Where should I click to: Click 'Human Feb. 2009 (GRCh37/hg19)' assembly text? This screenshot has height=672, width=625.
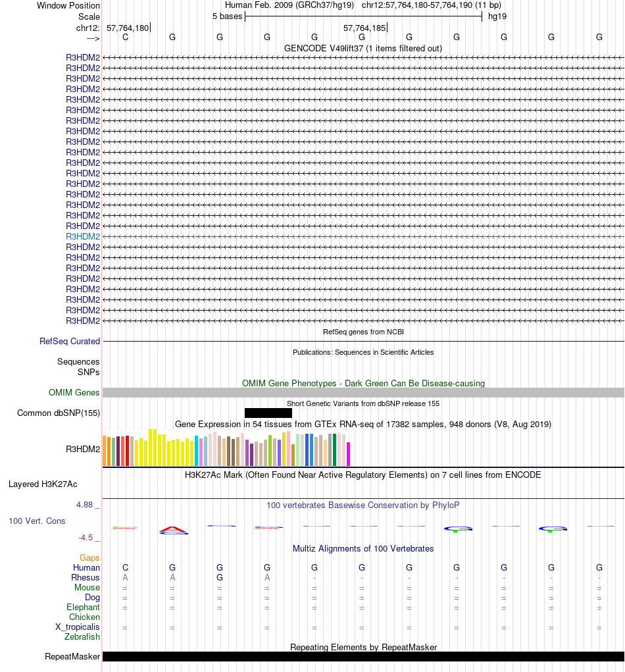pos(289,5)
